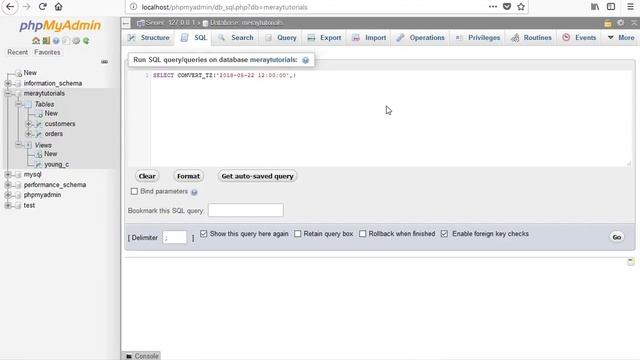Click browser reload icon
The width and height of the screenshot is (640, 360).
click(42, 7)
